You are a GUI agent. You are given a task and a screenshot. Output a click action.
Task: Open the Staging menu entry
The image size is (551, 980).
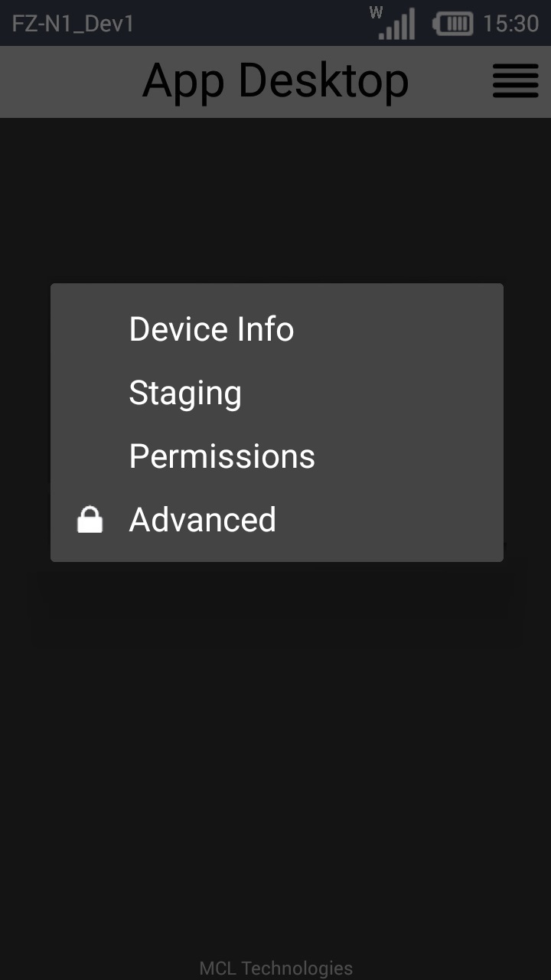click(x=185, y=393)
